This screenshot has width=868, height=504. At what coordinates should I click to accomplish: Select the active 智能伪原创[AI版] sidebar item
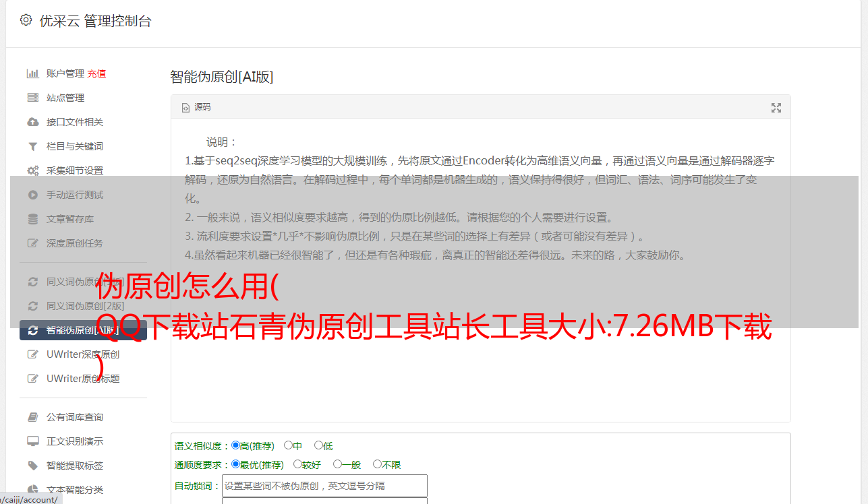pos(83,330)
